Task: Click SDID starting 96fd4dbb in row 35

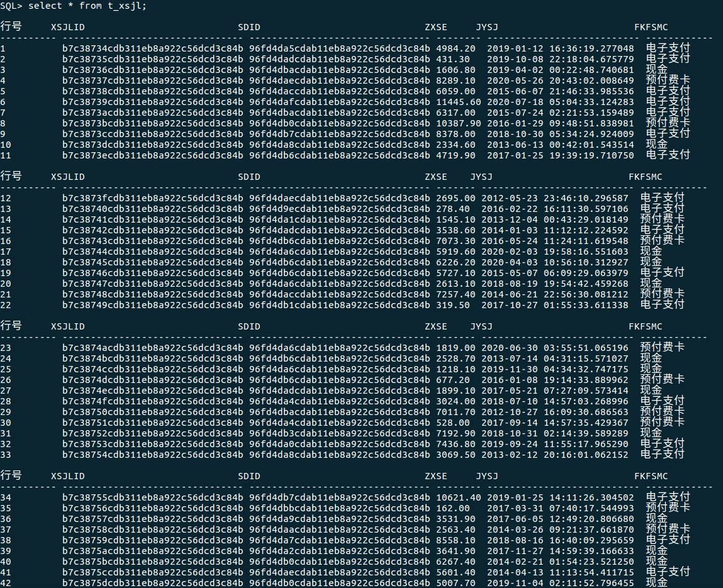Action: 339,508
